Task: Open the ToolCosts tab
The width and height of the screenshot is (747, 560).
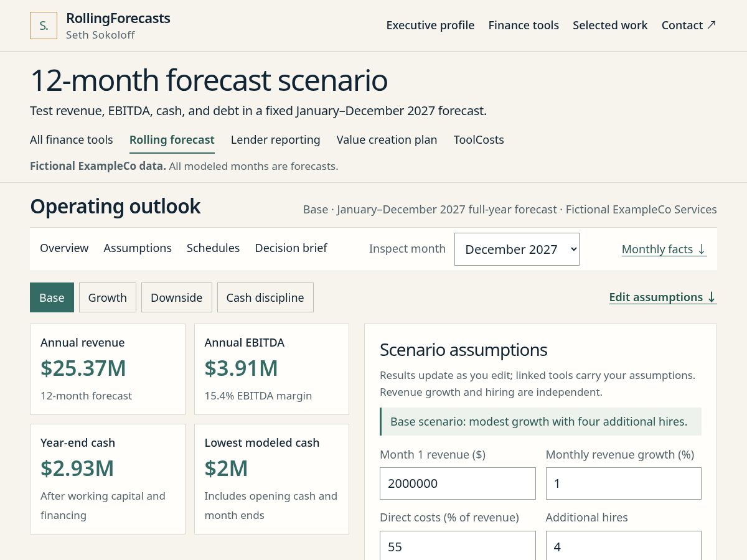Action: pyautogui.click(x=479, y=140)
